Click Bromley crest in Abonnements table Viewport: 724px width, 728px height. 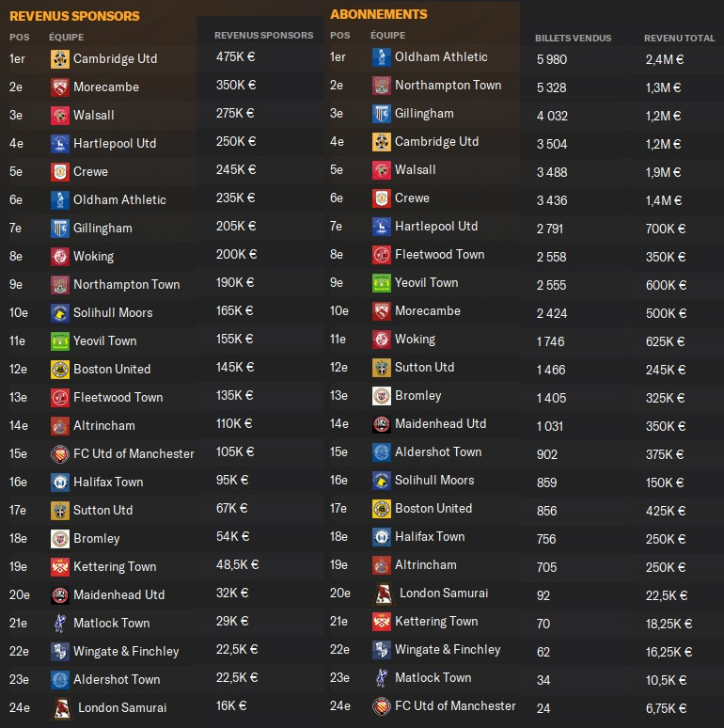[382, 396]
